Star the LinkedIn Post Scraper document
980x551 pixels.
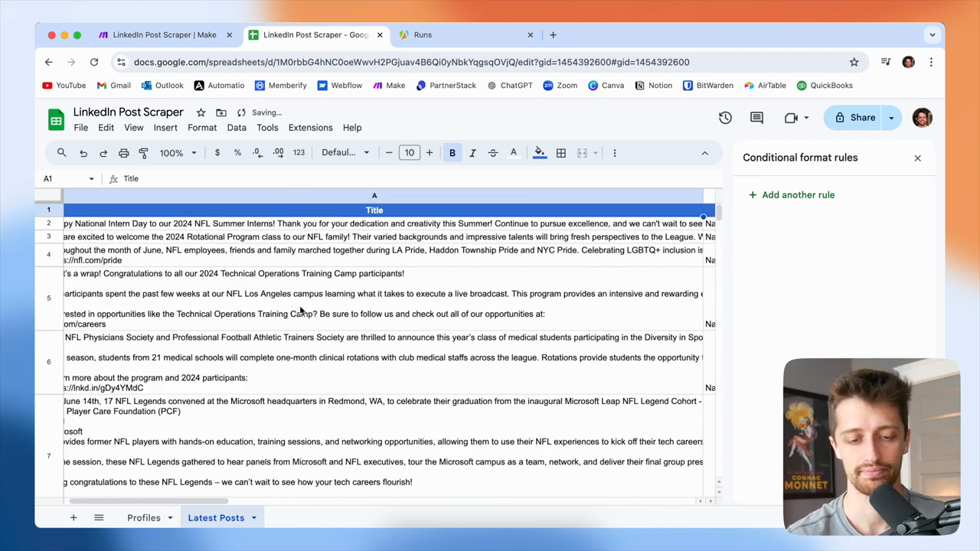201,112
